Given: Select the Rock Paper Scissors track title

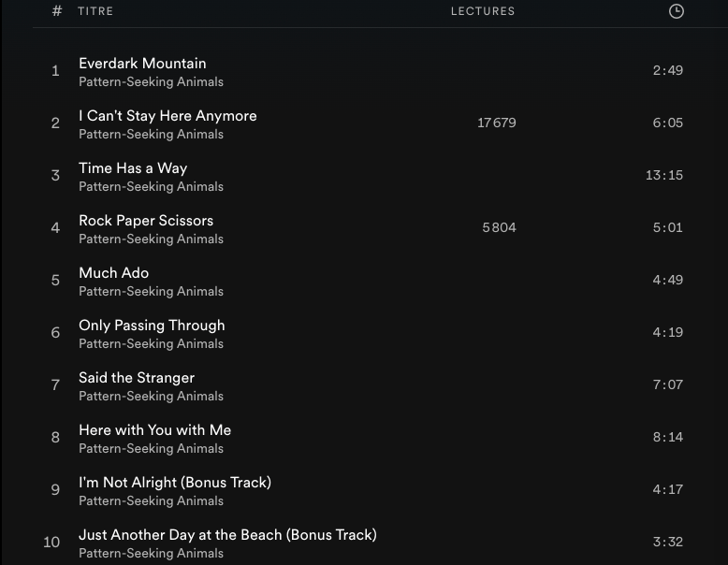Looking at the screenshot, I should click(x=146, y=221).
